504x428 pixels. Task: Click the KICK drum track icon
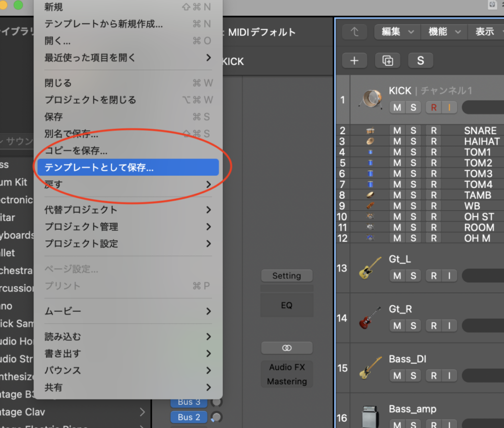click(x=370, y=98)
